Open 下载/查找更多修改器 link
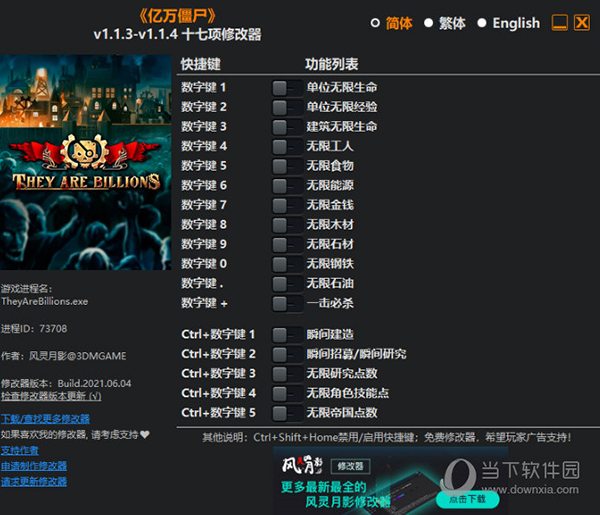Viewport: 600px width, 515px height. (x=45, y=419)
